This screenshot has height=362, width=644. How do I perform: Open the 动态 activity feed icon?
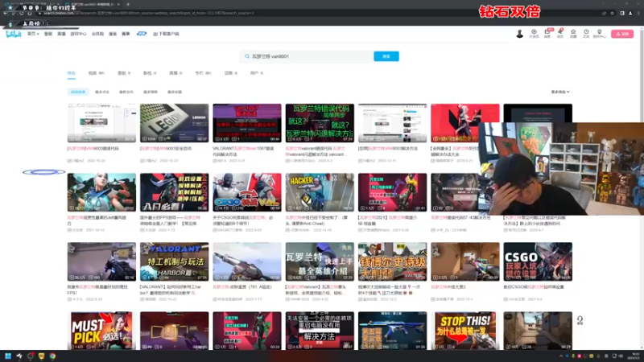560,34
